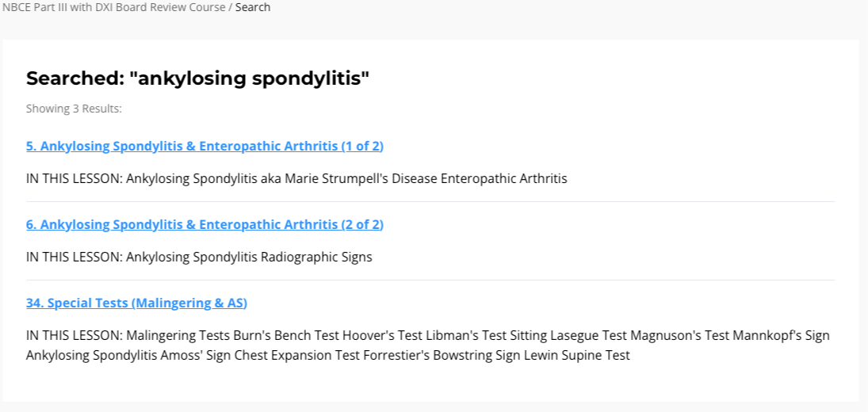Viewport: 868px width, 412px height.
Task: Open 34. Special Tests (Malingering & AS) link
Action: coord(136,303)
